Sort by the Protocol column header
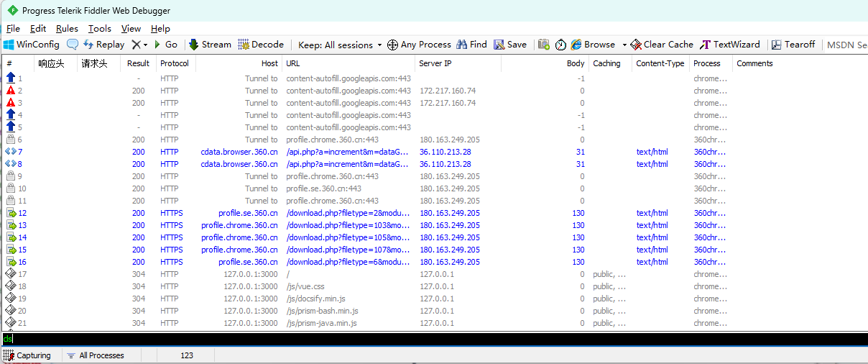 175,63
